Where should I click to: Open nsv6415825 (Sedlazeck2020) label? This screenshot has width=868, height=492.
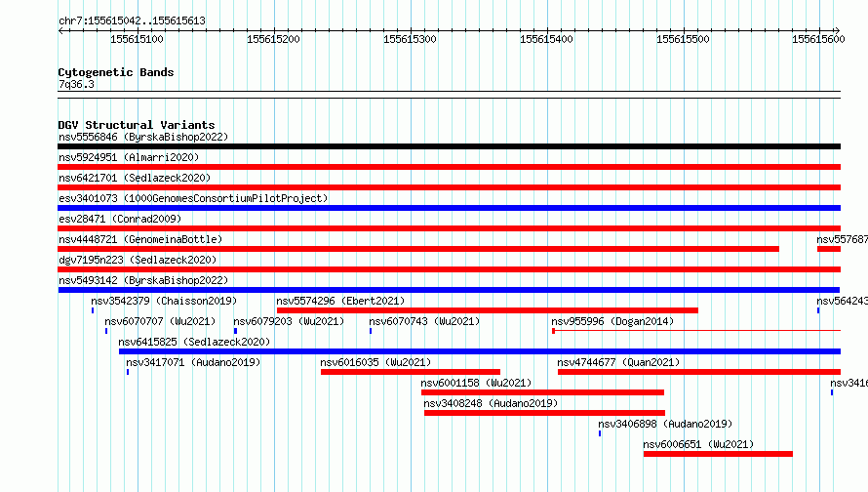click(194, 342)
